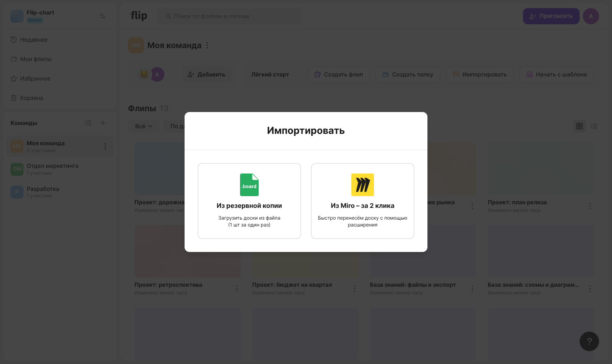This screenshot has height=364, width=612.
Task: Open options menu for Моя команда in sidebar
Action: coord(105,146)
